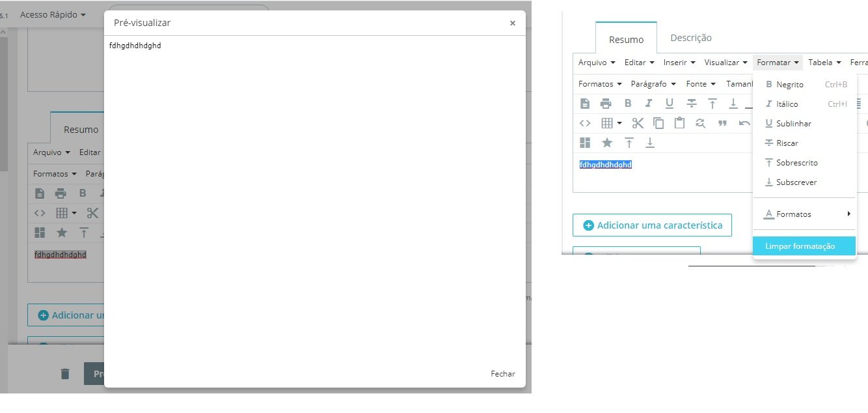Select Sobrescrito in the Formatar menu
868x413 pixels.
(804, 163)
